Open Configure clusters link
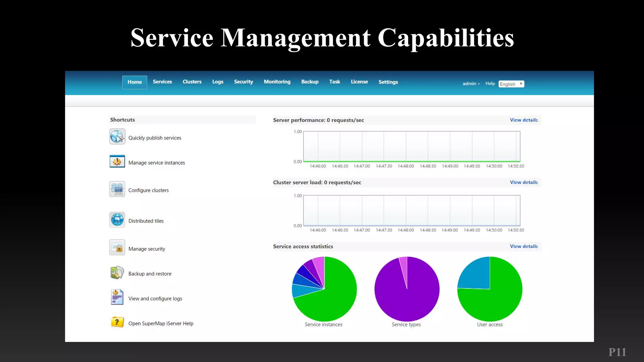This screenshot has width=644, height=362. (x=148, y=190)
